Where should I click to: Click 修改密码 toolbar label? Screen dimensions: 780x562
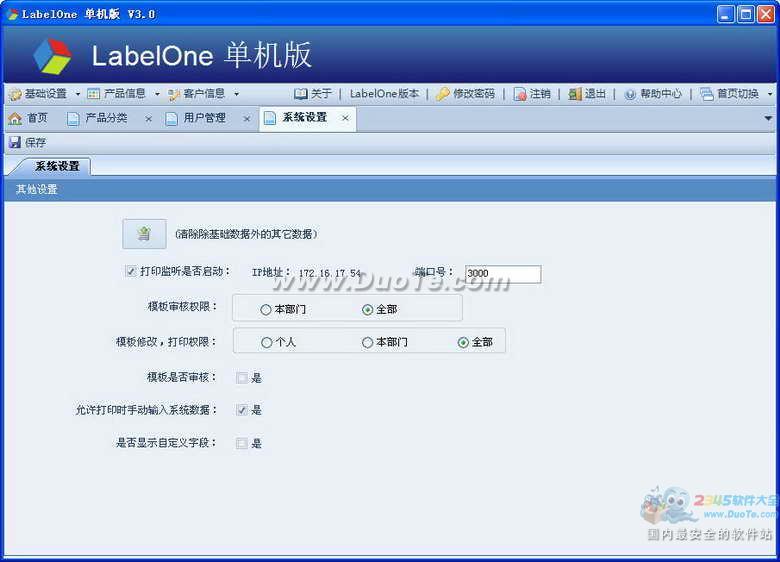click(x=474, y=94)
